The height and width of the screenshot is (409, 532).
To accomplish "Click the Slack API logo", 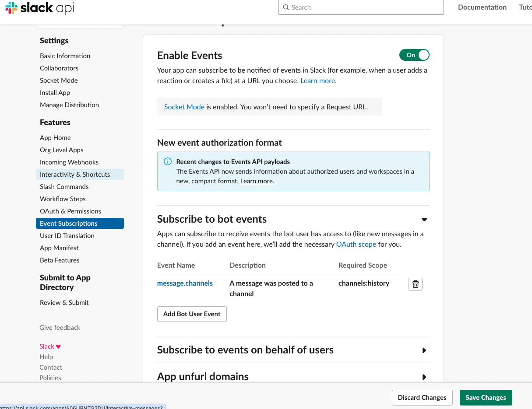I will click(39, 8).
